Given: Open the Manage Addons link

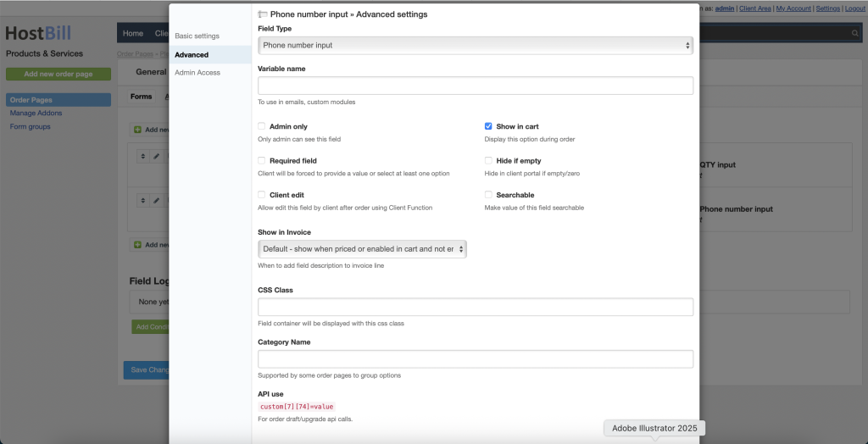Looking at the screenshot, I should [36, 113].
